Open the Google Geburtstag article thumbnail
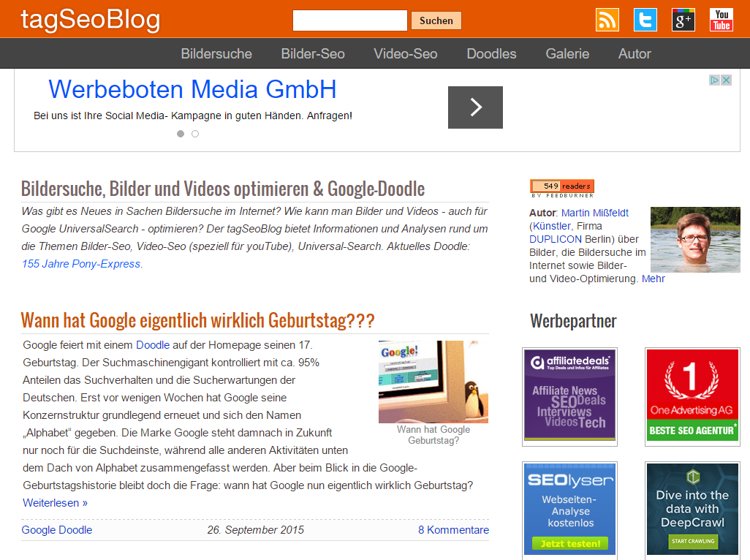 433,381
